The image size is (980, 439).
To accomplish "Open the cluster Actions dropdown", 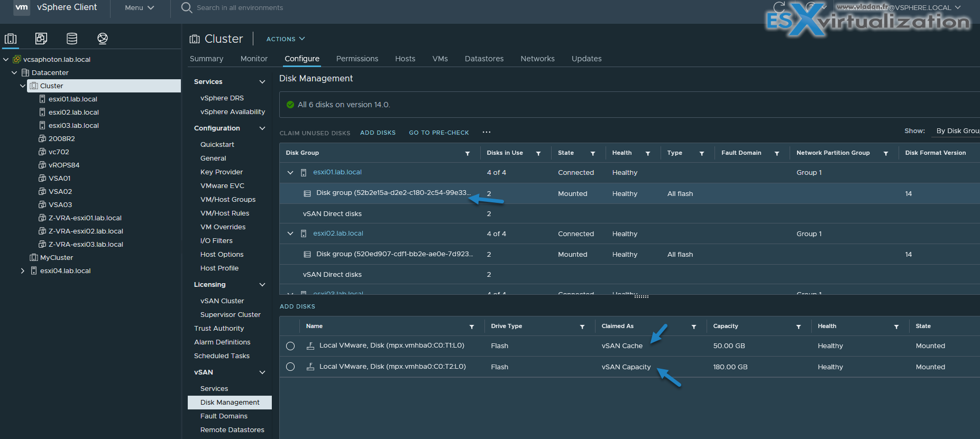I will coord(286,39).
